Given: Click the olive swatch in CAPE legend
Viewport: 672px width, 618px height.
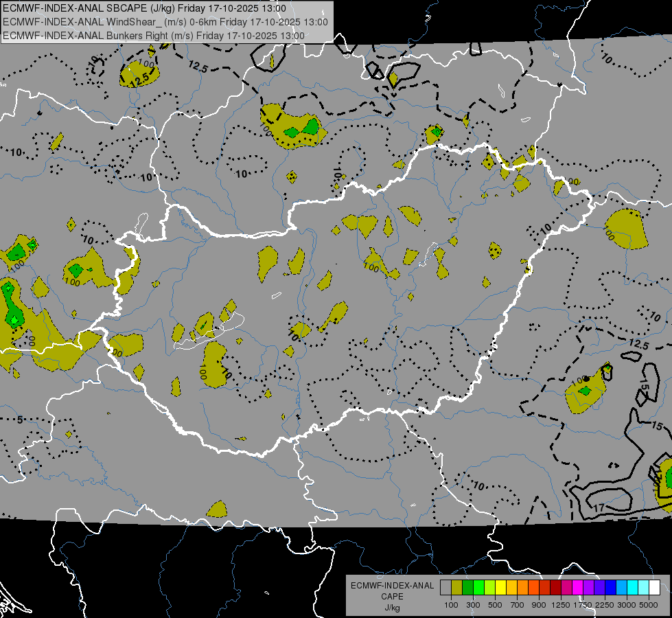Looking at the screenshot, I should [x=457, y=588].
